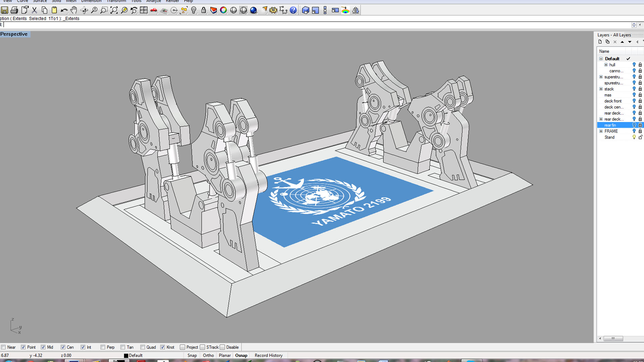Click the padlock Lock Objects icon

point(204,10)
